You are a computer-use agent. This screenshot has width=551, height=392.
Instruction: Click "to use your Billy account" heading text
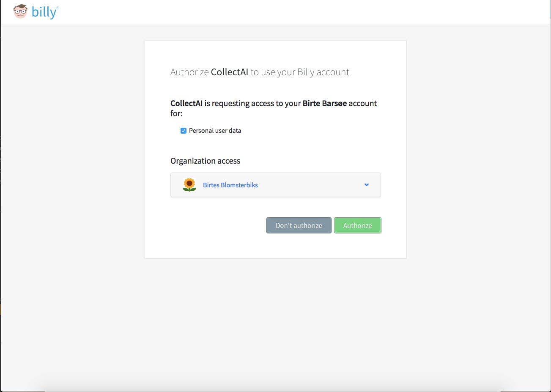click(x=300, y=72)
